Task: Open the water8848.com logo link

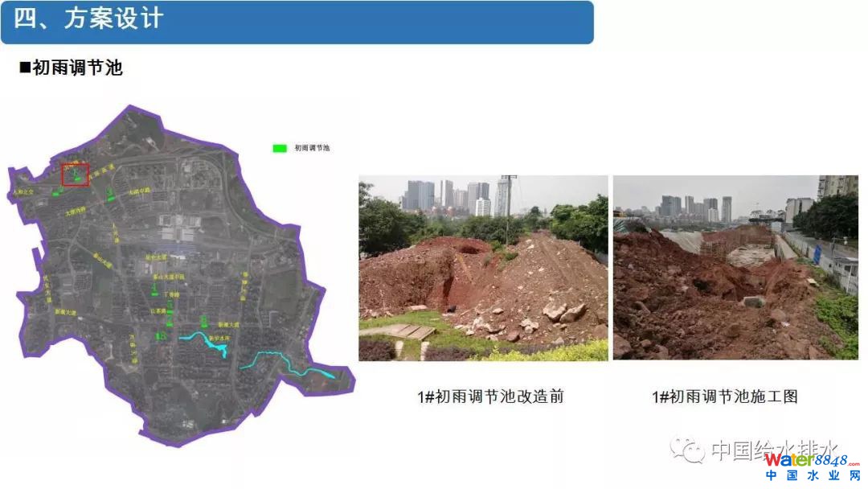Action: pos(806,460)
